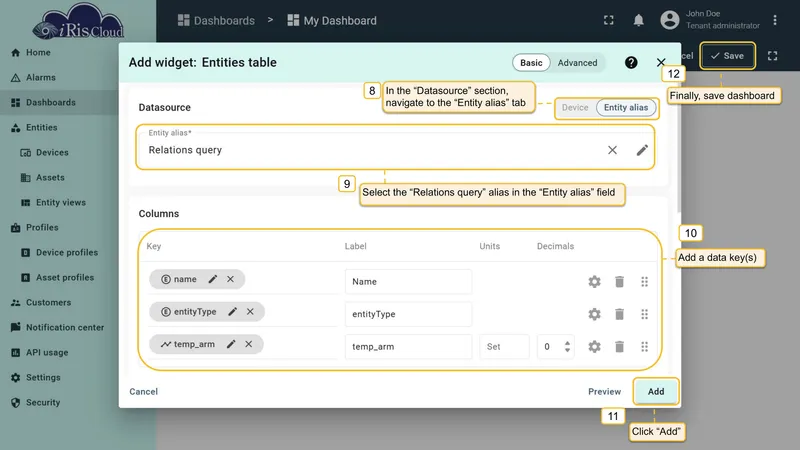Delete the entityType column row
This screenshot has width=800, height=450.
619,314
